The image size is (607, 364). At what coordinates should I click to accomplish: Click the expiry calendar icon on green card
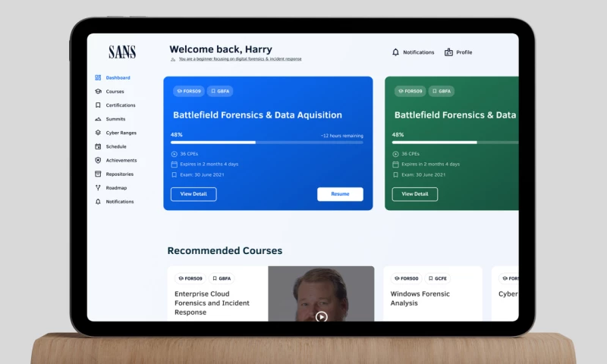click(x=395, y=165)
